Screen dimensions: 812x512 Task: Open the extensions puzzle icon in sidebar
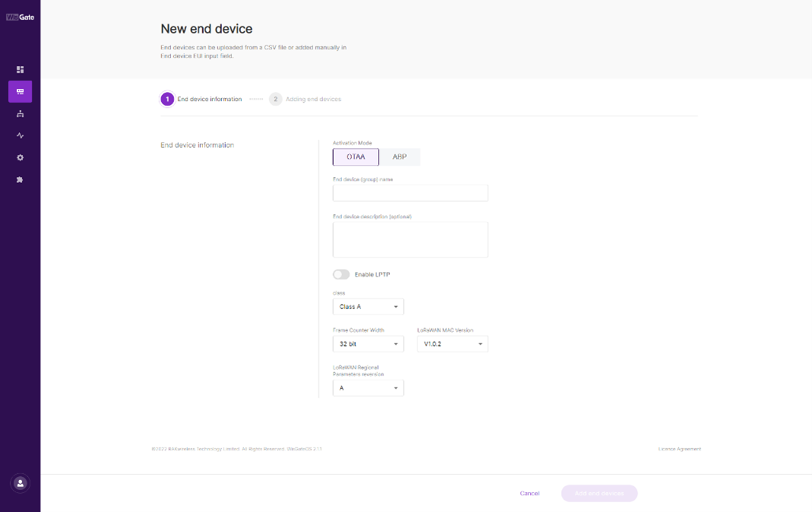21,180
